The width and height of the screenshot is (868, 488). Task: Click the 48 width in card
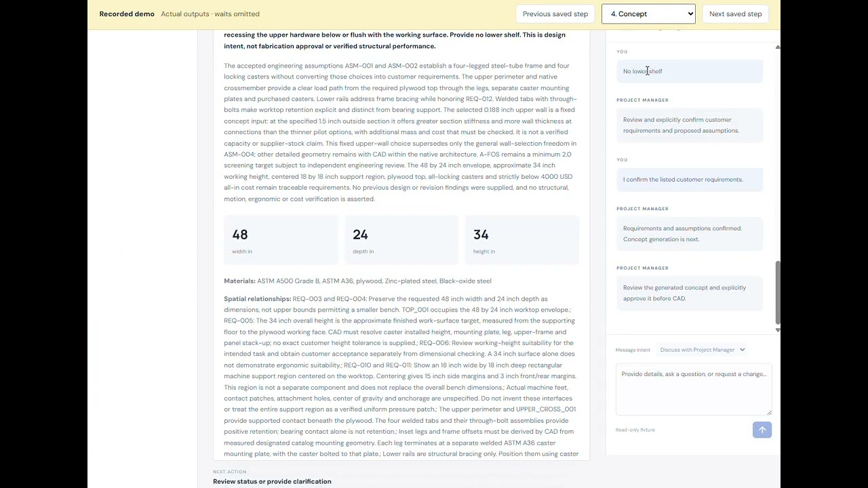pos(280,240)
